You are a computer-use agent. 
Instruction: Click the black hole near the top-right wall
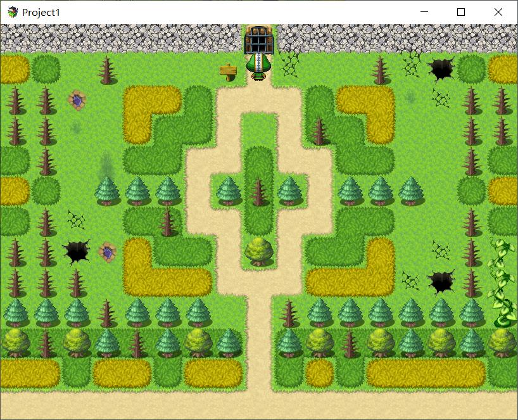click(x=441, y=70)
